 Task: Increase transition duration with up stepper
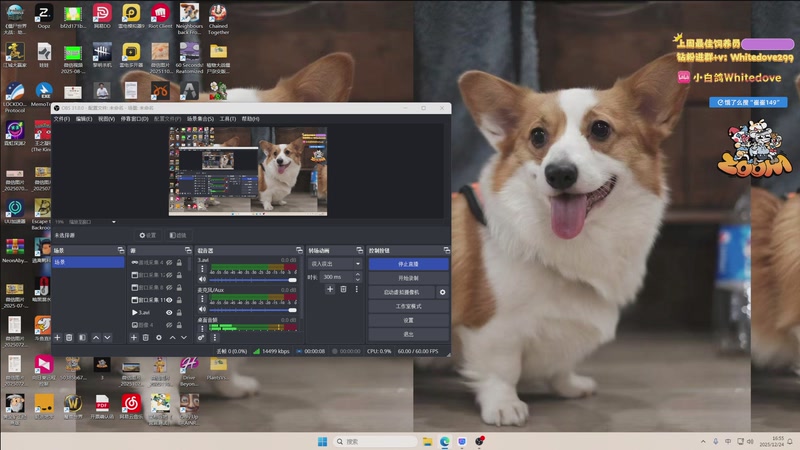[x=358, y=274]
